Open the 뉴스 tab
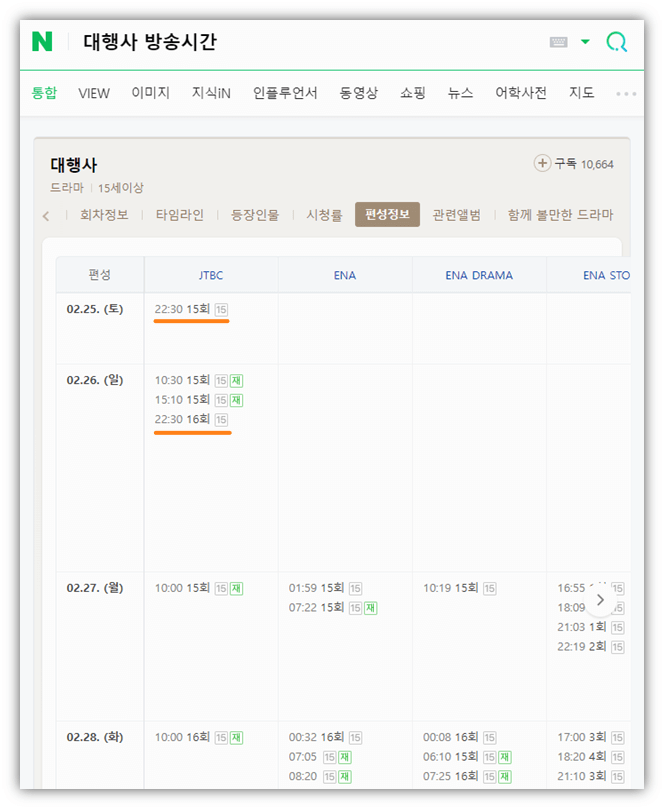The height and width of the screenshot is (809, 664). [x=460, y=93]
